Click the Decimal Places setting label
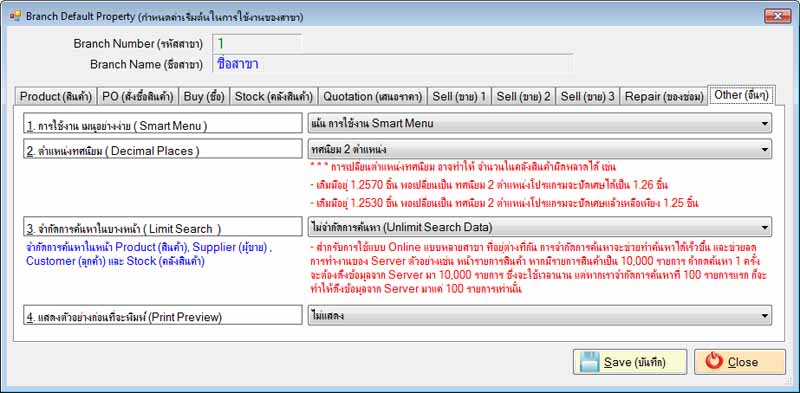This screenshot has height=393, width=800. tap(163, 149)
